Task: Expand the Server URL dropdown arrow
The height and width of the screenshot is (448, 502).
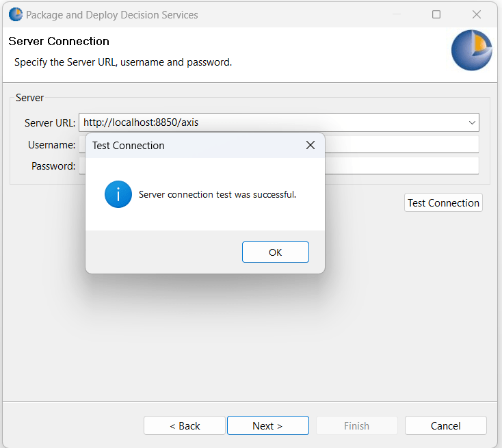Action: point(472,123)
